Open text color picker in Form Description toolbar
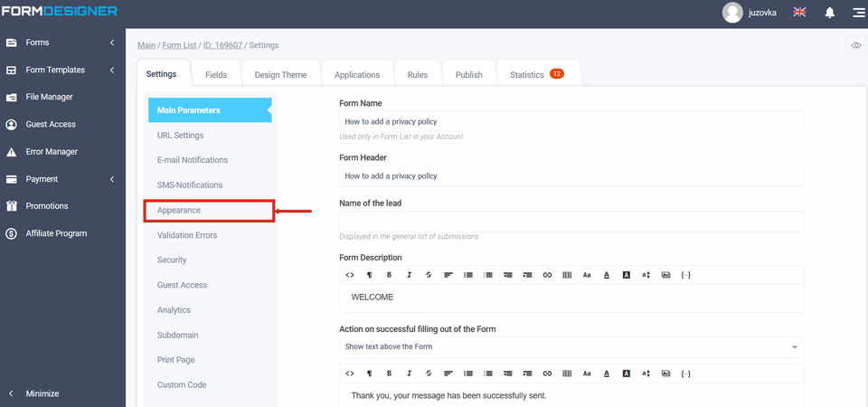868x407 pixels. click(606, 274)
